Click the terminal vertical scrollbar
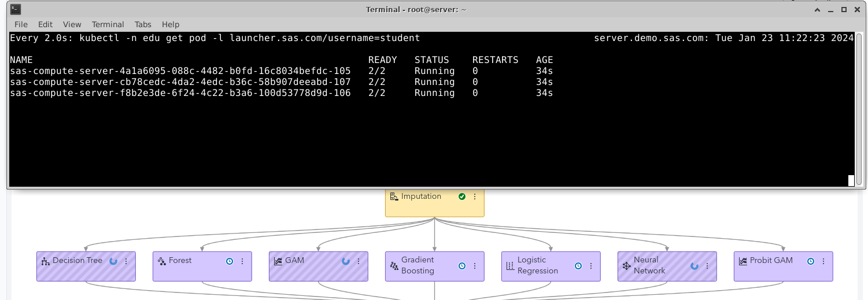The width and height of the screenshot is (868, 300). [x=859, y=109]
